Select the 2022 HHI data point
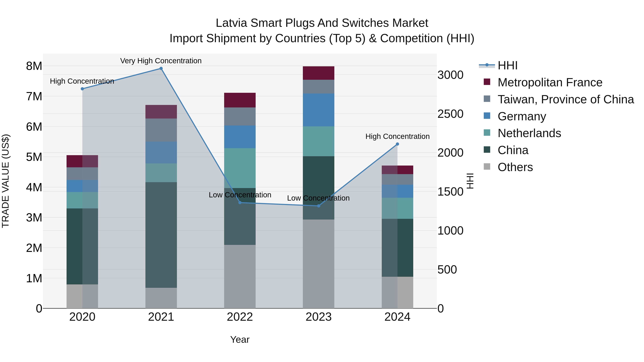The width and height of the screenshot is (644, 362). [240, 203]
